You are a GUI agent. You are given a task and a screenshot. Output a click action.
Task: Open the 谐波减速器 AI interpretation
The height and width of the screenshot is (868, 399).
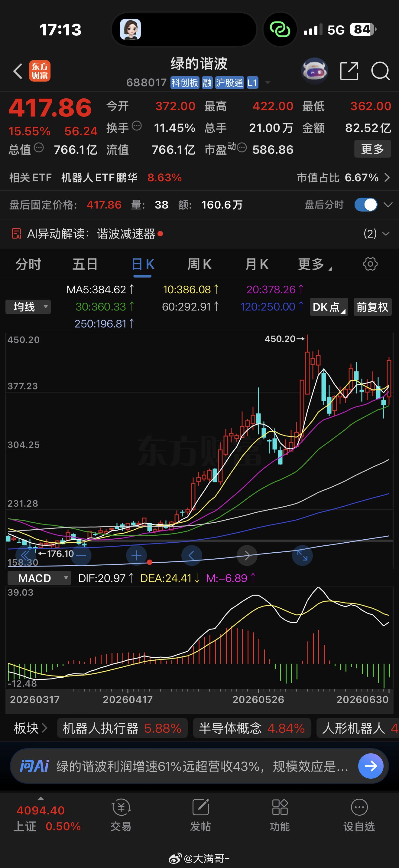click(x=125, y=234)
